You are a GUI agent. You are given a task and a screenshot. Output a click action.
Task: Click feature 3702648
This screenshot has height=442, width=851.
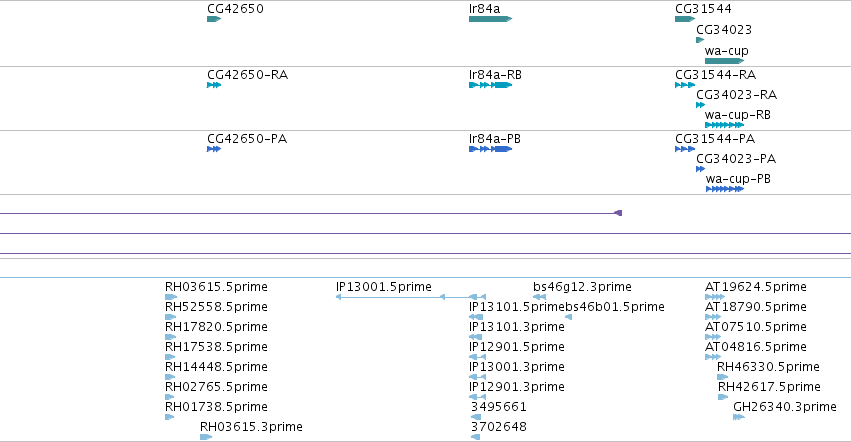point(498,427)
